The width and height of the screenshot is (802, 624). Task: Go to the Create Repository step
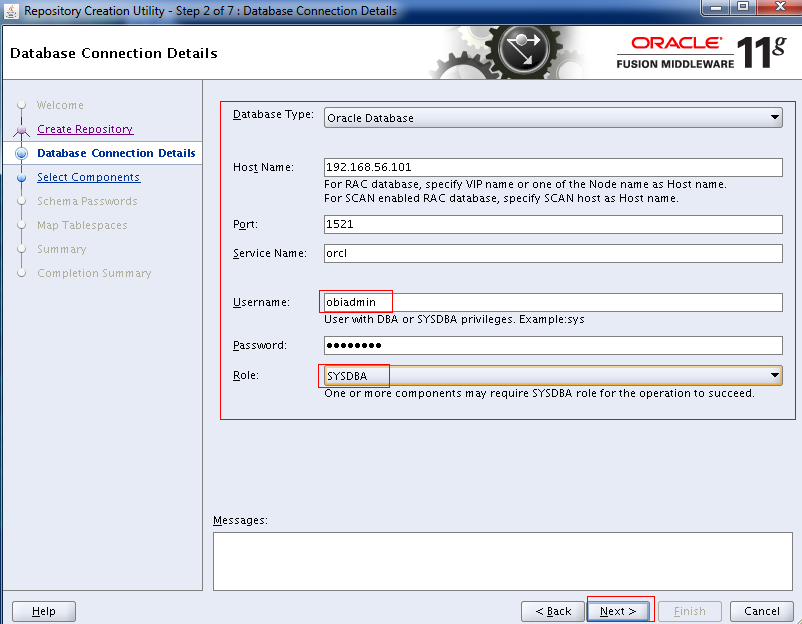click(85, 129)
